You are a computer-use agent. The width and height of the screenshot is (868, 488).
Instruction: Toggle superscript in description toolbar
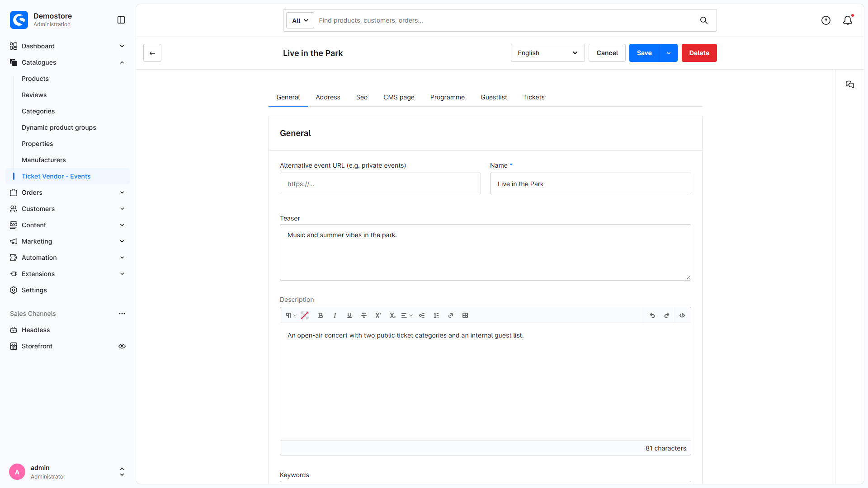378,315
